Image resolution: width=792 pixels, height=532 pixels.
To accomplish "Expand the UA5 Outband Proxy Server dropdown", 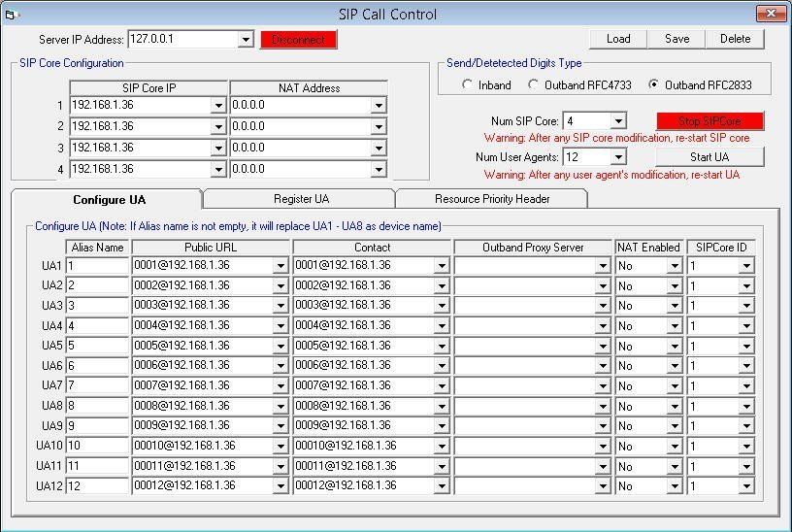I will point(603,346).
